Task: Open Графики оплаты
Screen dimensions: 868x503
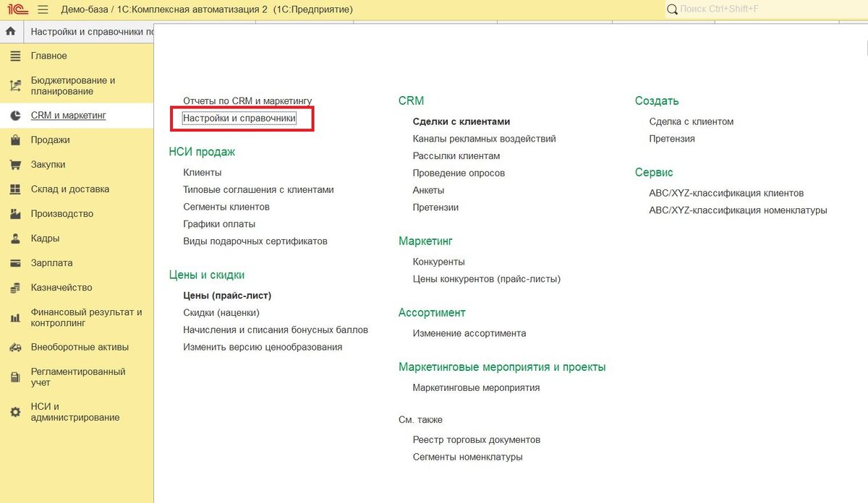Action: (219, 224)
